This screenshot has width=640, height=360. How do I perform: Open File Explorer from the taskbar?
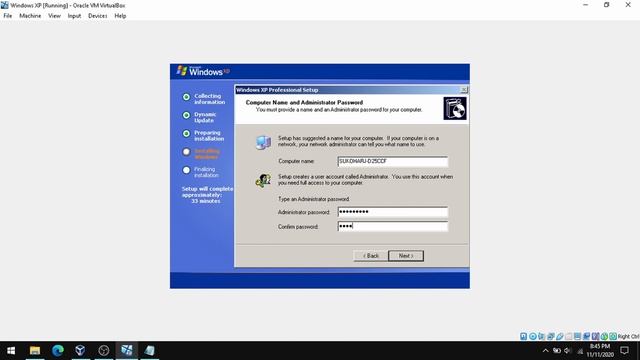point(35,350)
